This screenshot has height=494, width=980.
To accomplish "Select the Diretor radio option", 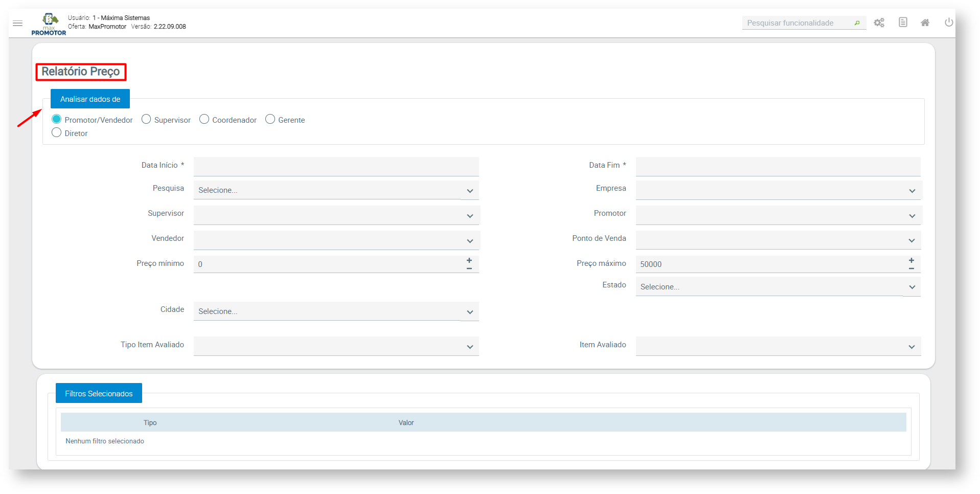I will pos(56,132).
